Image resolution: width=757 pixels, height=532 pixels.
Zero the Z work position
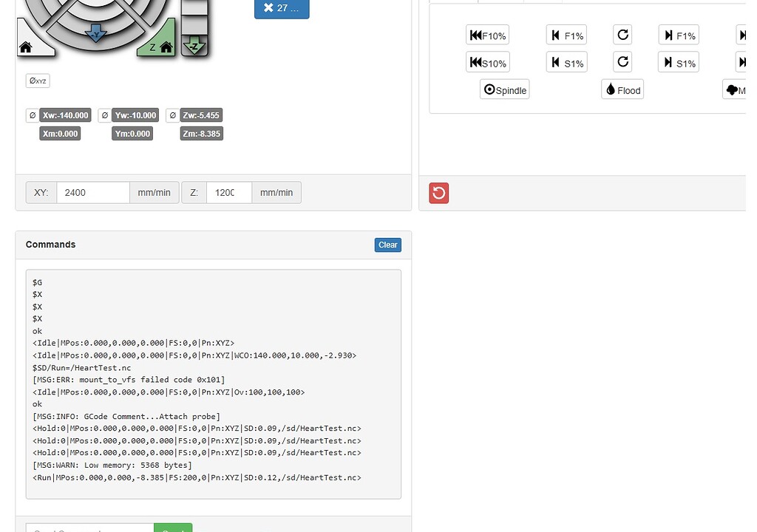coord(172,115)
